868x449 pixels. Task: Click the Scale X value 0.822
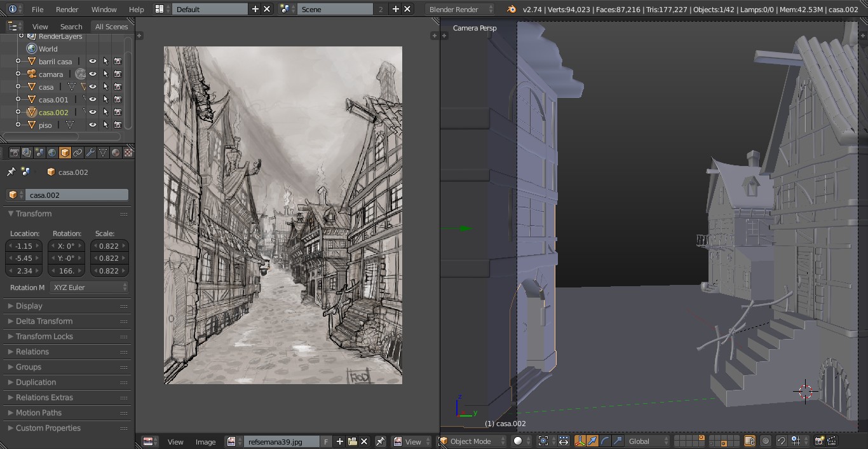109,245
